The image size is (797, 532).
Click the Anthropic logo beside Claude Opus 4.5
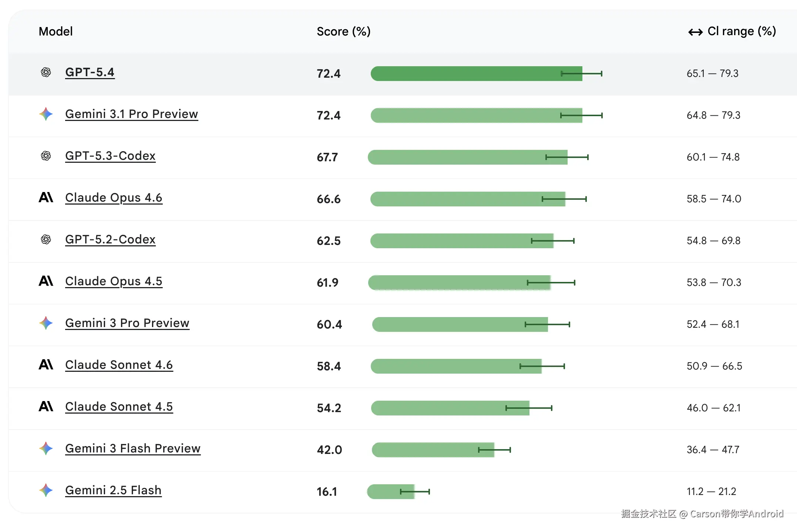click(46, 281)
